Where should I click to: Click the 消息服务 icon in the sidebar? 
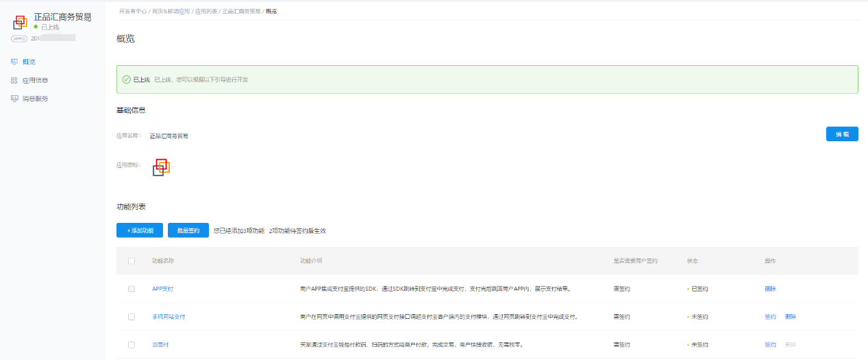(14, 99)
